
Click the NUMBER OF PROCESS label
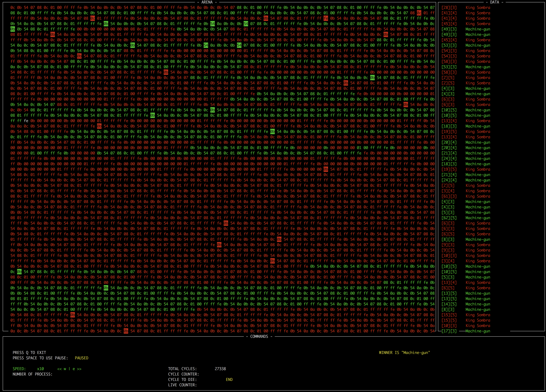click(x=32, y=374)
